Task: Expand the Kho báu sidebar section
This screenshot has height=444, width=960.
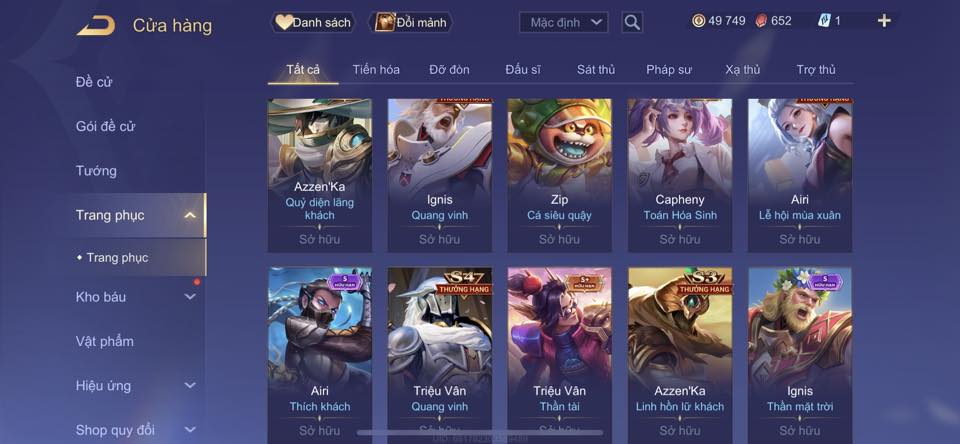Action: coord(190,296)
